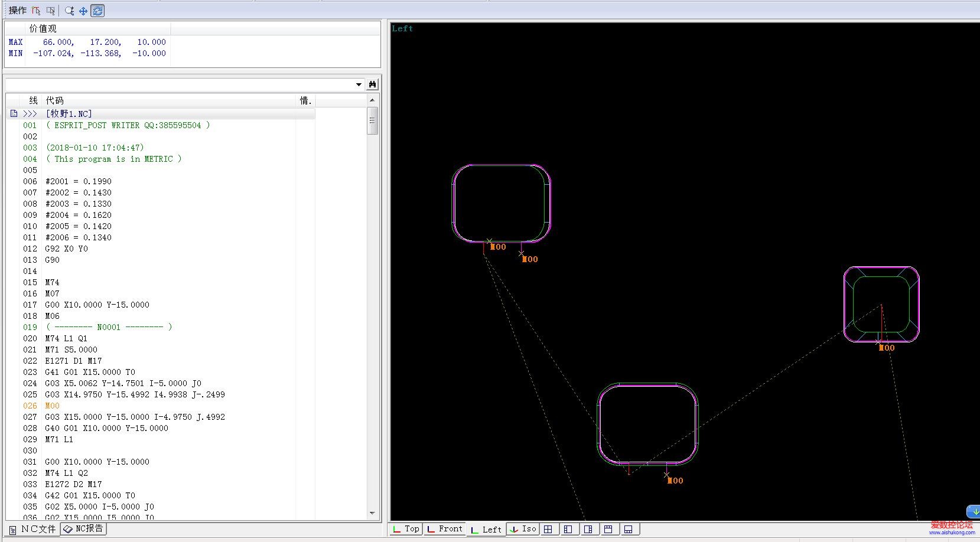Select line 019 N0001 separator comment

point(161,327)
